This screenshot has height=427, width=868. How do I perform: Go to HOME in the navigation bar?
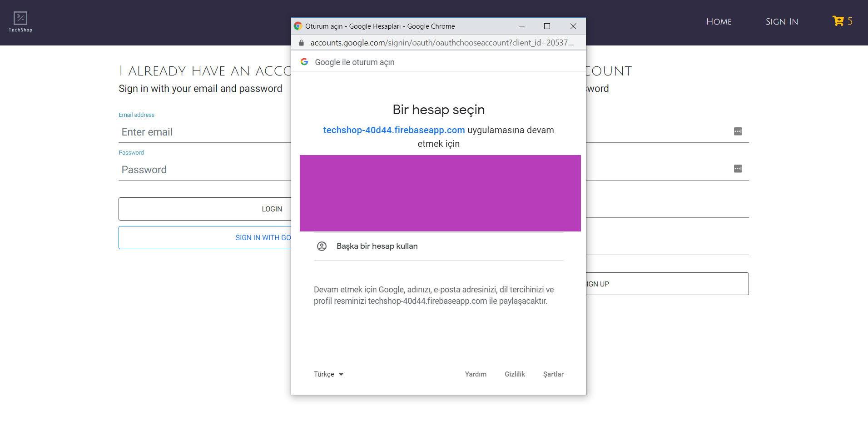point(719,21)
